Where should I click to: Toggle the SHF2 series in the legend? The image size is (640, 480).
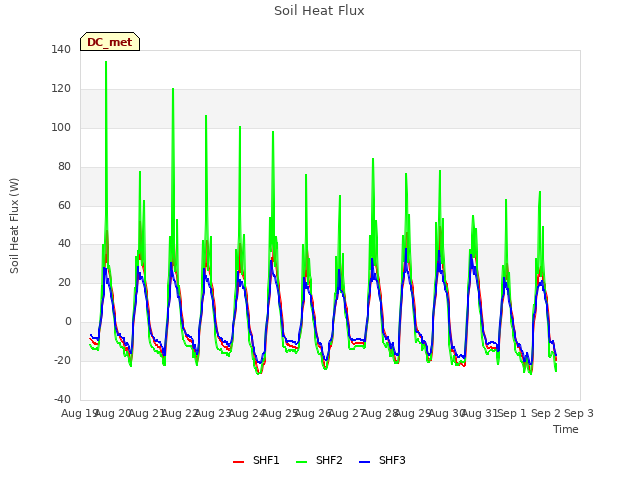pos(319,460)
